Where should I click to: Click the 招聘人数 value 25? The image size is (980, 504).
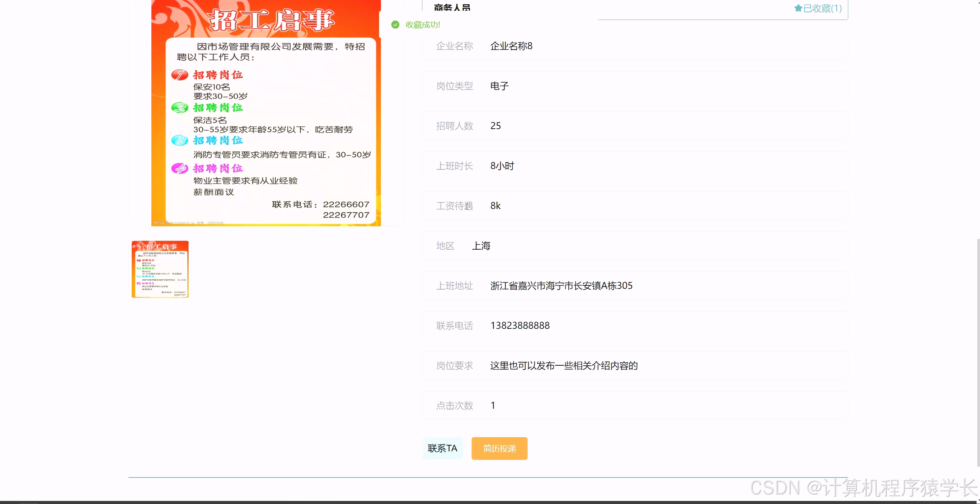495,126
